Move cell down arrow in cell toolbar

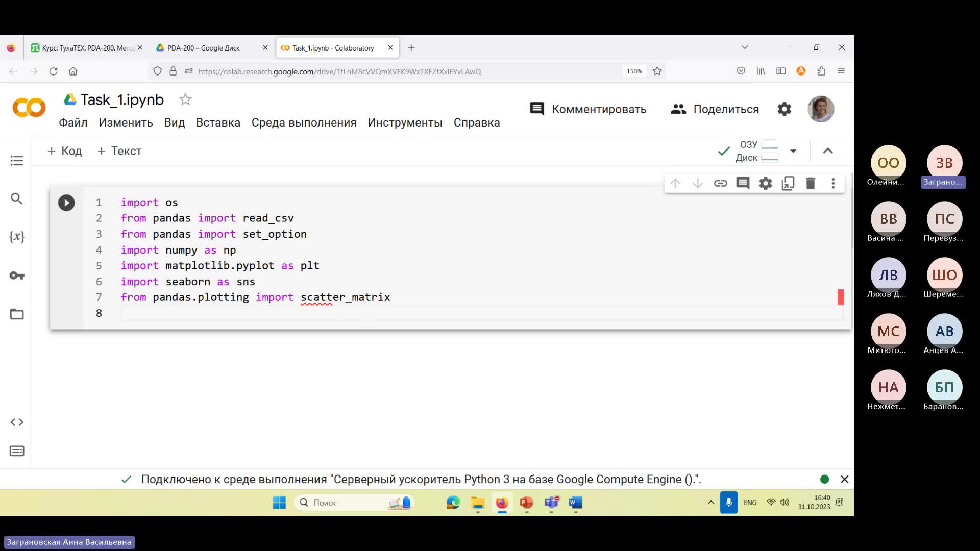click(x=698, y=183)
